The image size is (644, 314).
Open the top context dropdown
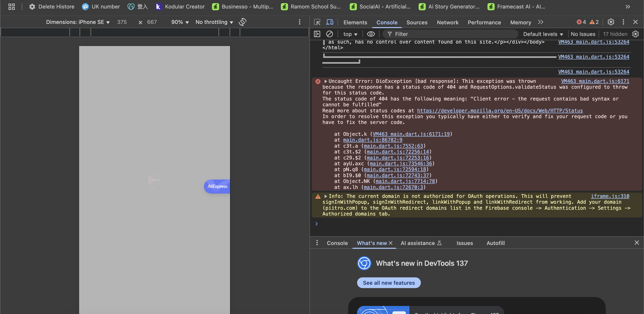[x=350, y=34]
